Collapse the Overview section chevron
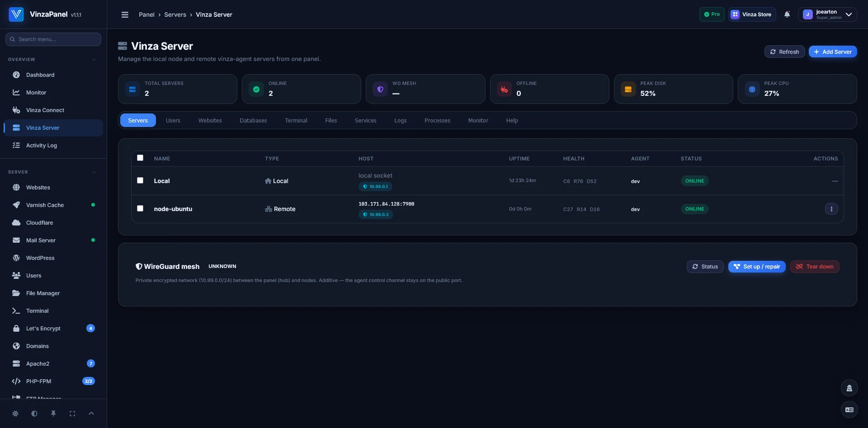 pos(94,60)
